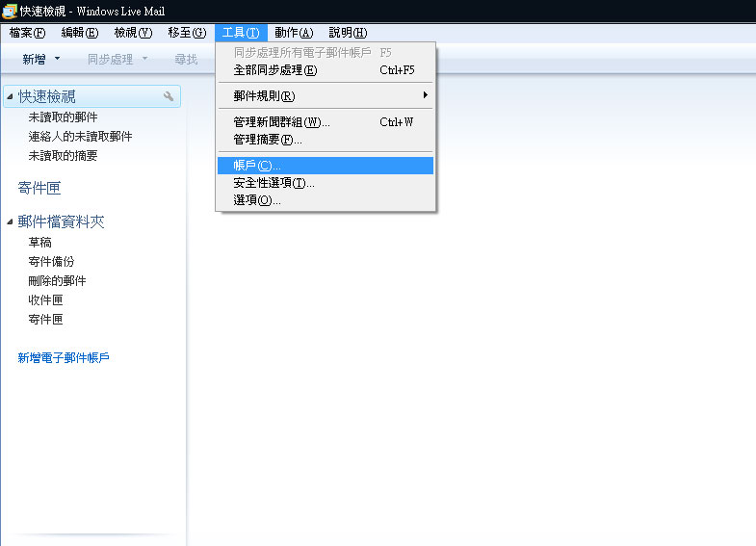
Task: Select the large 寄件匣 heading
Action: click(x=39, y=188)
